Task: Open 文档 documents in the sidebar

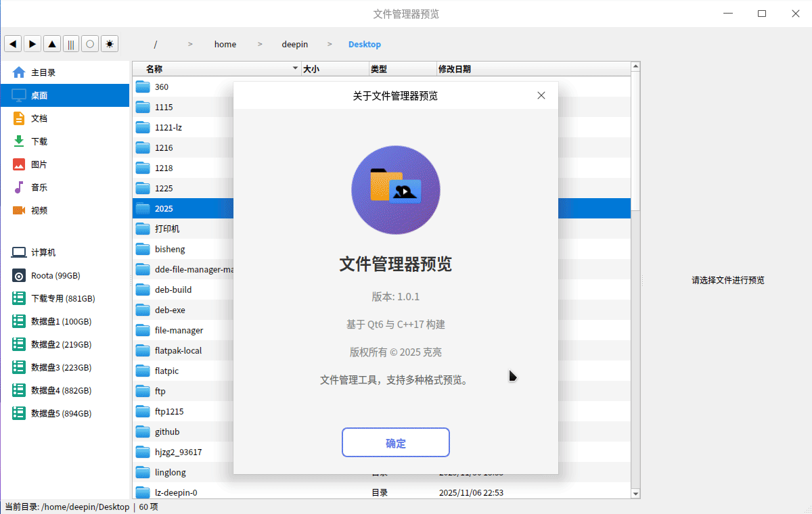Action: [64, 118]
